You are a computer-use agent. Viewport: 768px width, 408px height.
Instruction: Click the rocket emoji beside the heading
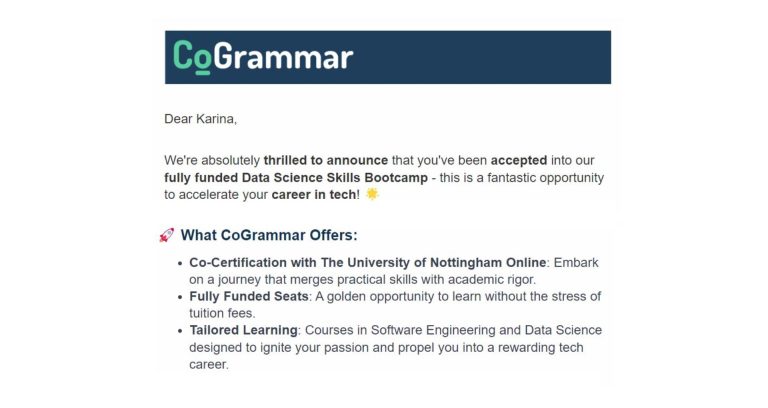click(167, 235)
